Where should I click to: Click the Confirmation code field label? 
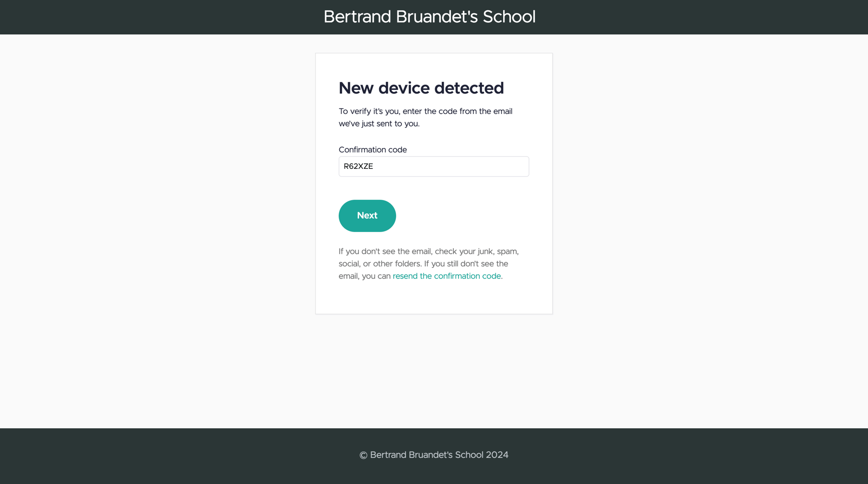coord(373,150)
